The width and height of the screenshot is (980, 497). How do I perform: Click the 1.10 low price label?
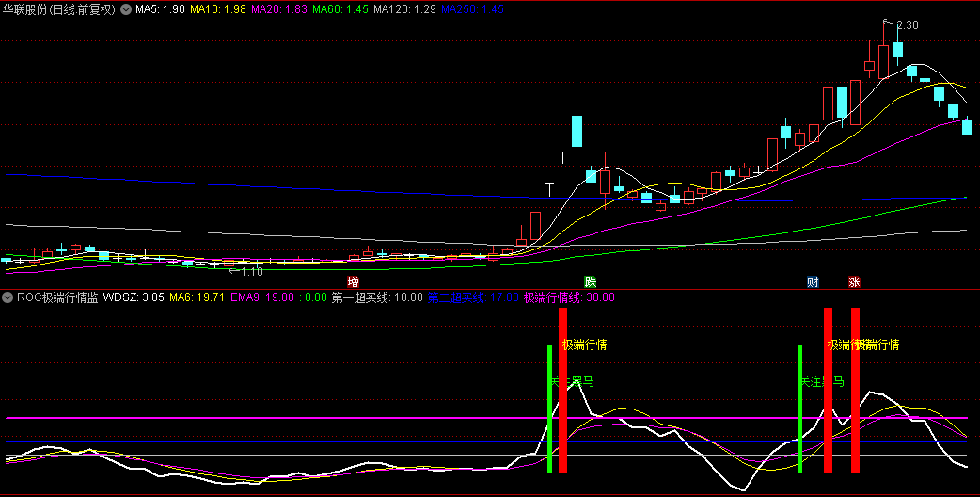pos(252,272)
